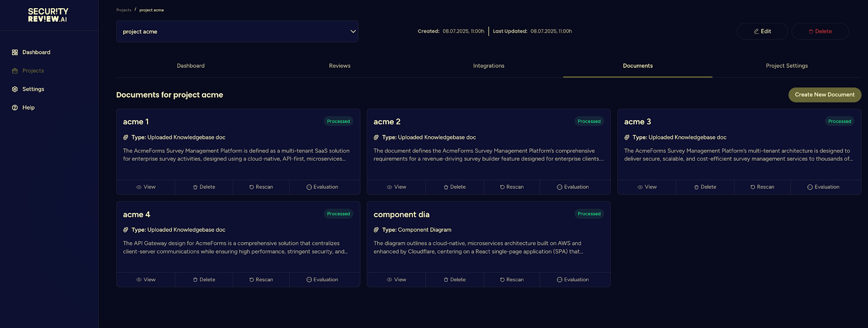Rescan the acme 1 document
The width and height of the screenshot is (868, 328).
[261, 187]
